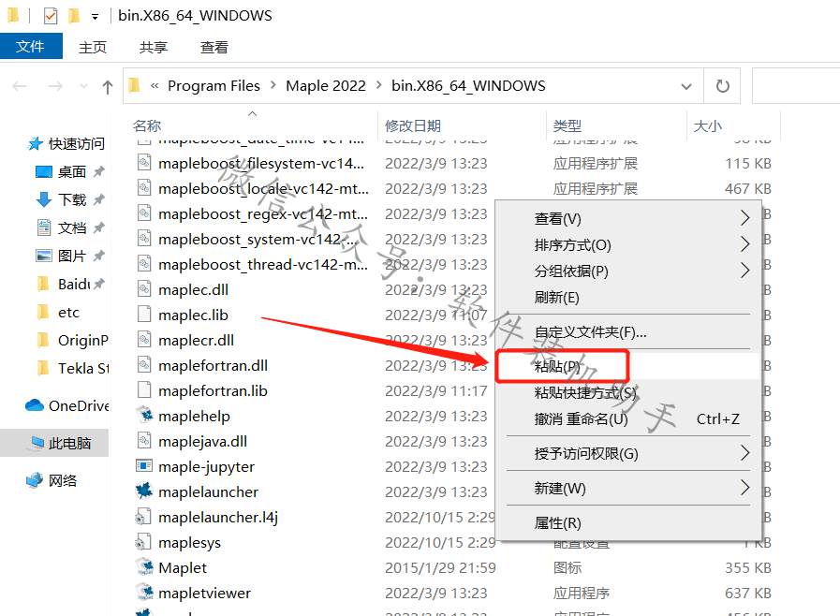The width and height of the screenshot is (840, 616).
Task: Choose 撤消 重命名(U) from context menu
Action: 627,418
